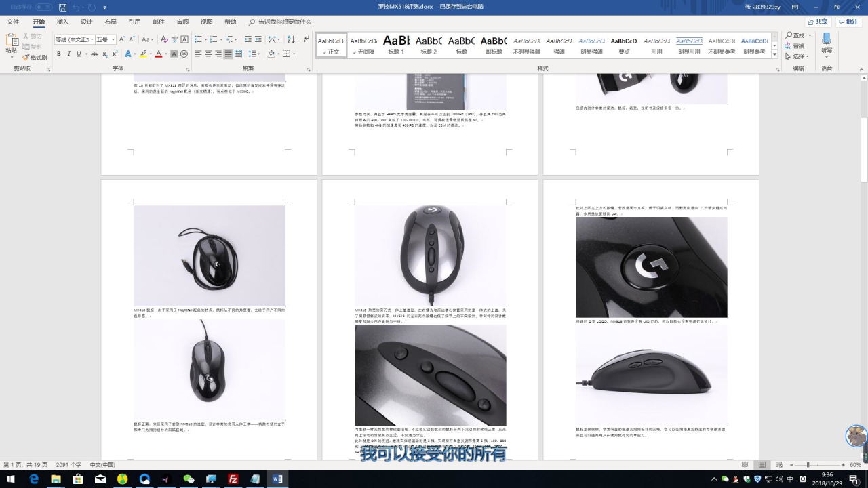Click the increase indent icon
868x488 pixels.
click(258, 39)
